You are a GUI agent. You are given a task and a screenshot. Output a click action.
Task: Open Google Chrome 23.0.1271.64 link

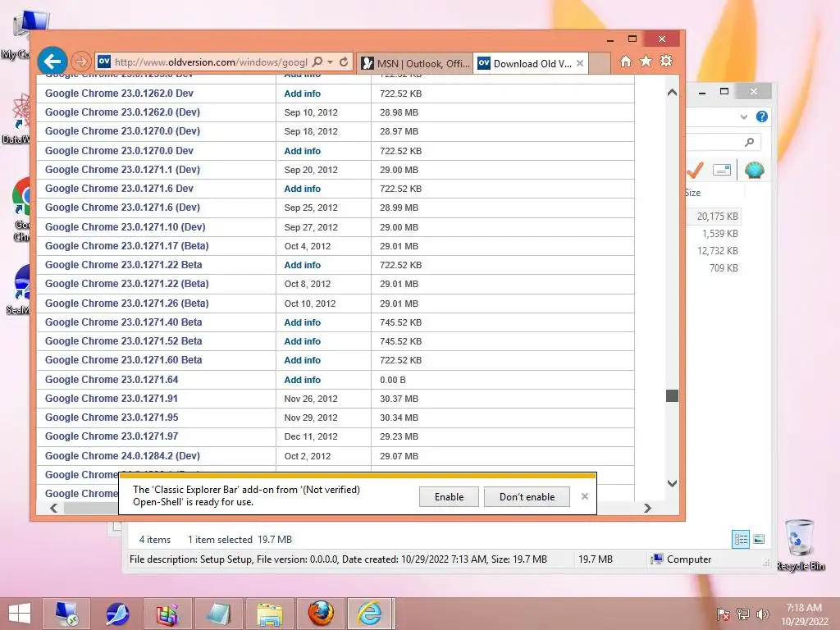click(112, 379)
